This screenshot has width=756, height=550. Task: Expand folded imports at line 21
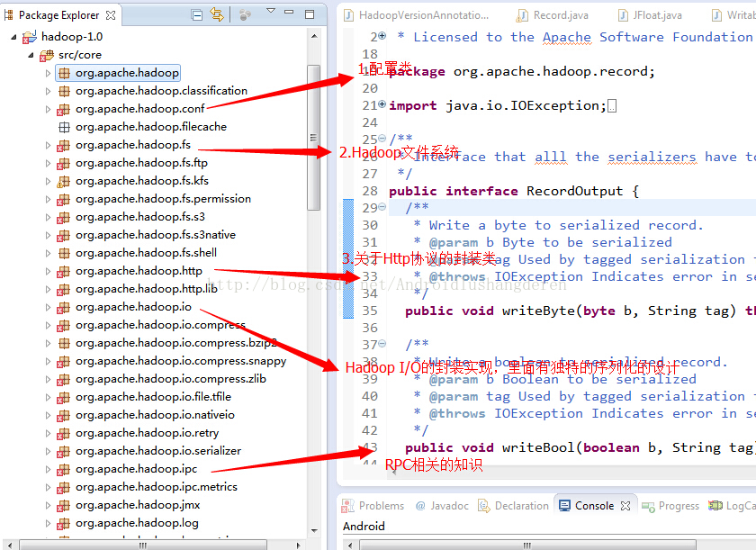[382, 104]
